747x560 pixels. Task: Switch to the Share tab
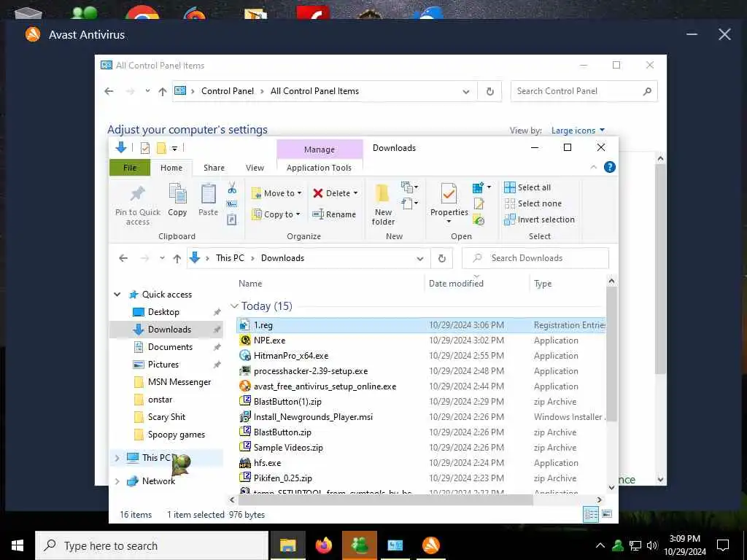[x=214, y=168]
